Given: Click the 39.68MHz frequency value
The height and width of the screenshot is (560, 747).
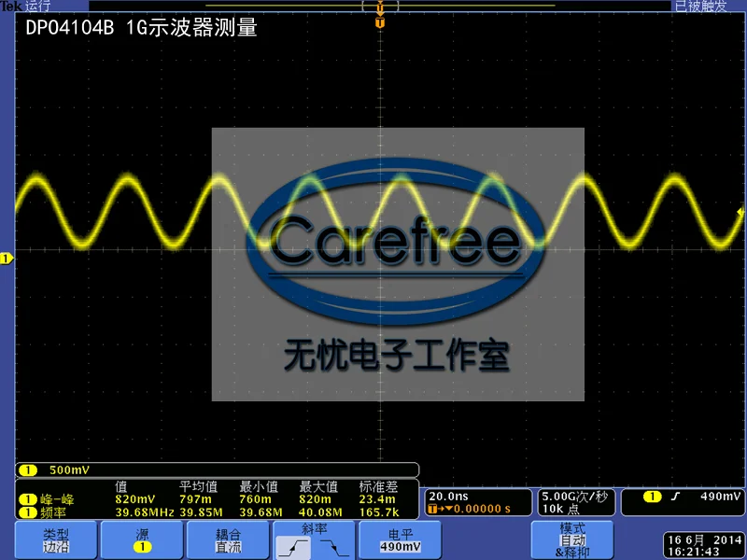Looking at the screenshot, I should tap(145, 512).
